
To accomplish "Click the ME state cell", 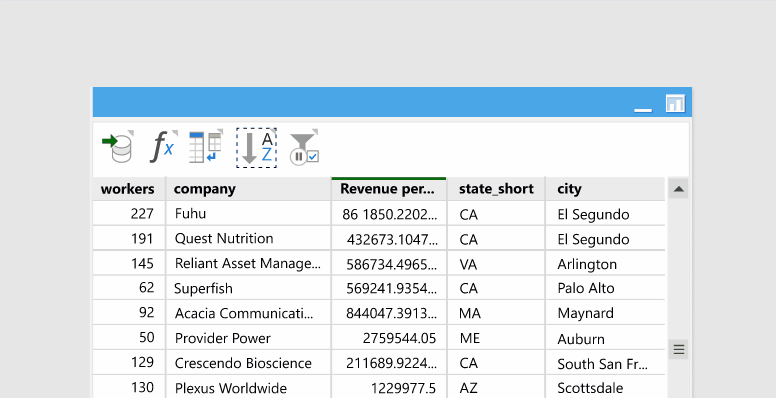I will 496,338.
